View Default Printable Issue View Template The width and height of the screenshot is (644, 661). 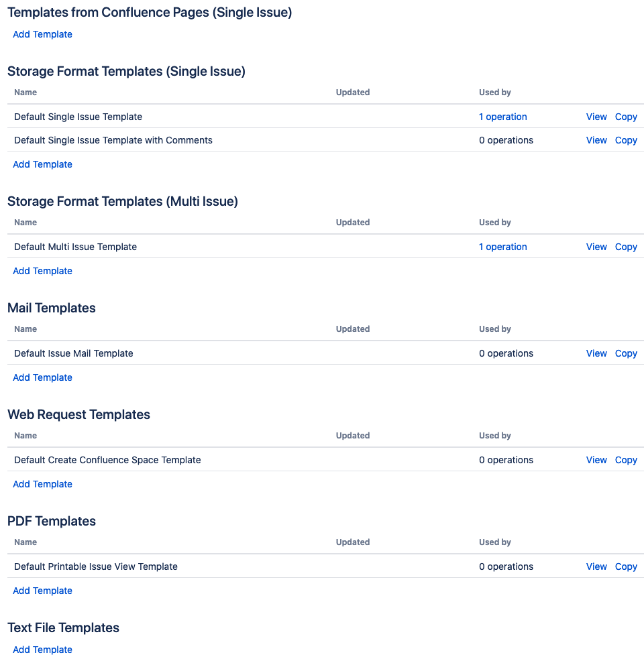596,566
